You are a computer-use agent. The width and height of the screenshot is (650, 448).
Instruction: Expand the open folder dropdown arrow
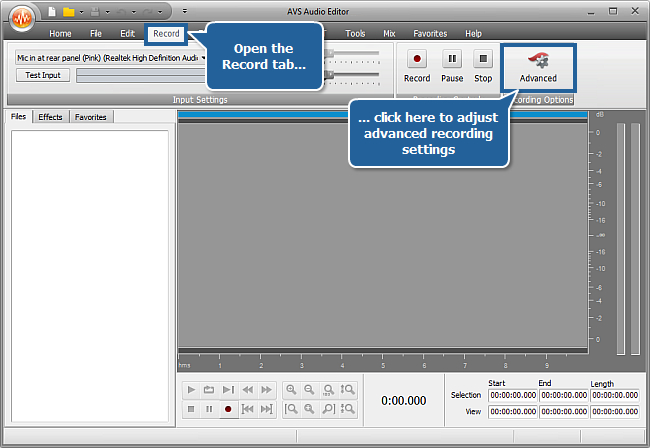(81, 12)
